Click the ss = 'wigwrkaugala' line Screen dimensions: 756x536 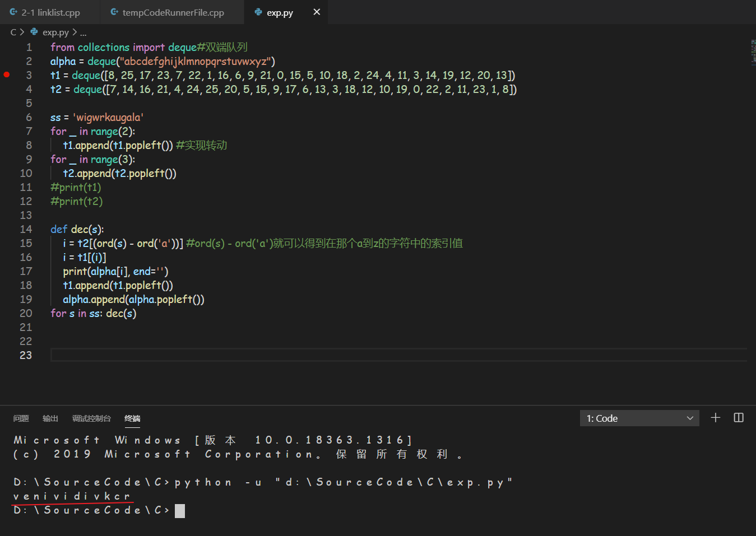tap(97, 117)
